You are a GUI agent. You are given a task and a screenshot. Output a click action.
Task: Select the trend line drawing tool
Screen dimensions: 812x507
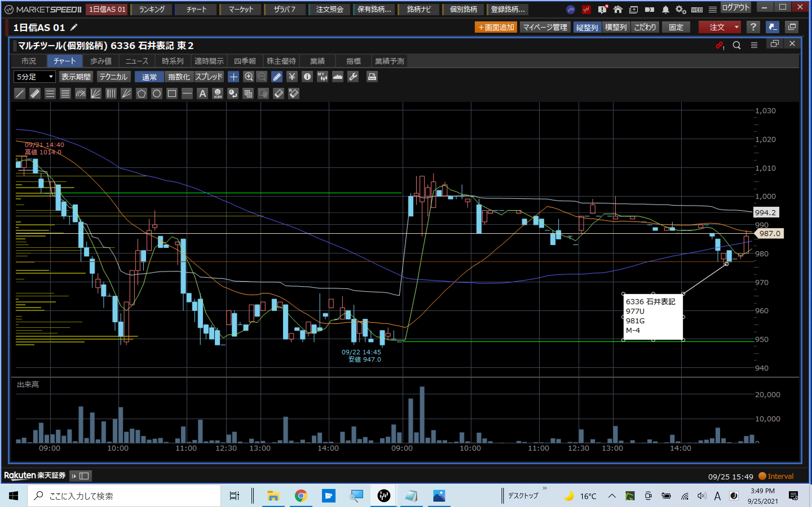20,94
